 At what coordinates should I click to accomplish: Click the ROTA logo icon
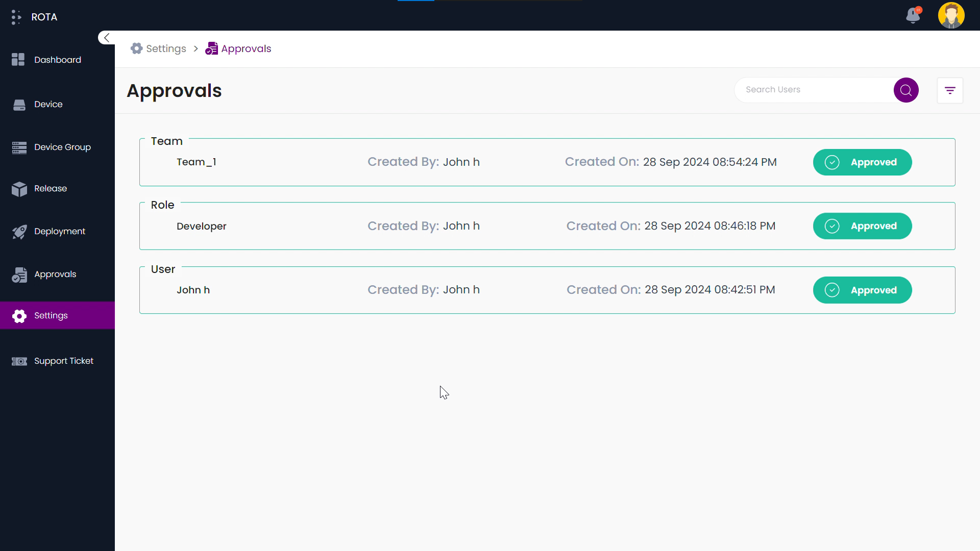[x=16, y=17]
